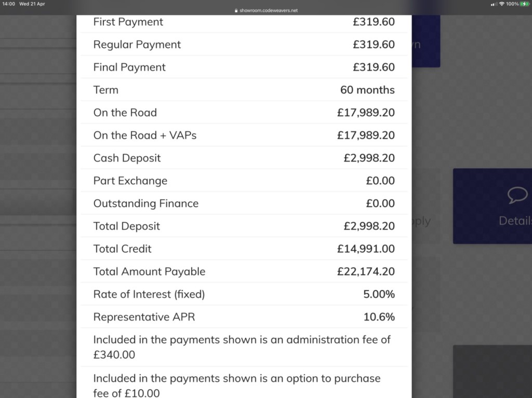Tap the battery icon in status bar
This screenshot has width=532, height=398.
pos(525,4)
